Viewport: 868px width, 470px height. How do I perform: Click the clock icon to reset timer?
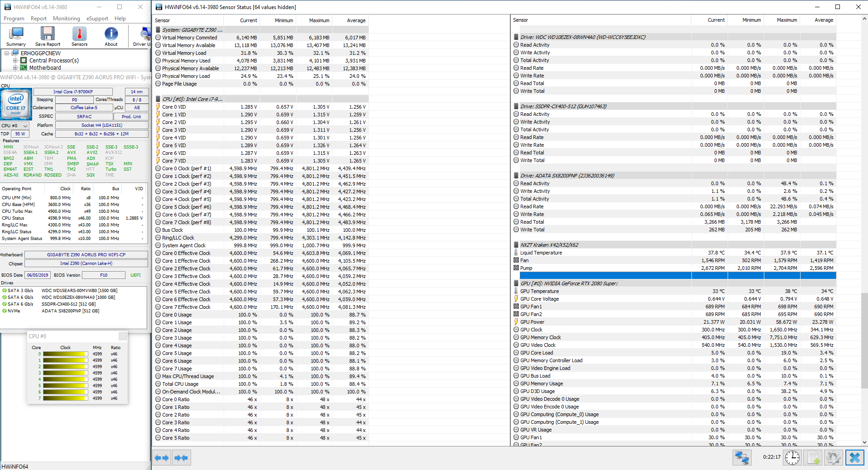tap(792, 458)
